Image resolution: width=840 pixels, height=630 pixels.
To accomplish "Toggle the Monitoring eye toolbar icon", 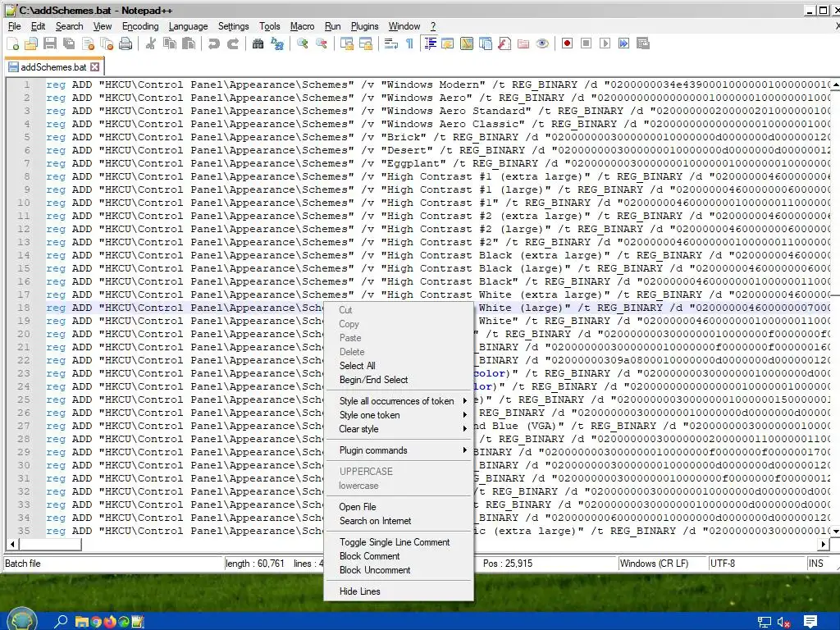I will click(x=542, y=44).
